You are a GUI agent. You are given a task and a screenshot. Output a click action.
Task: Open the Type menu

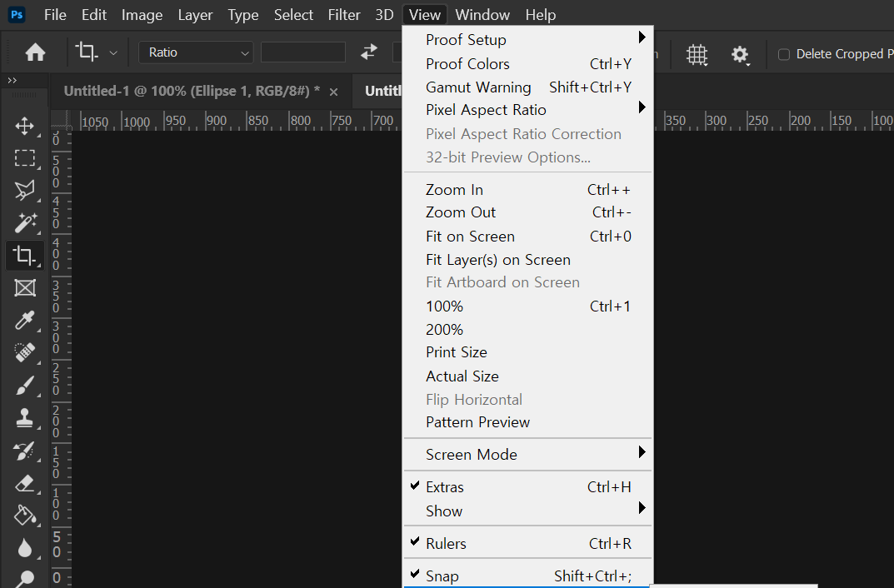243,15
